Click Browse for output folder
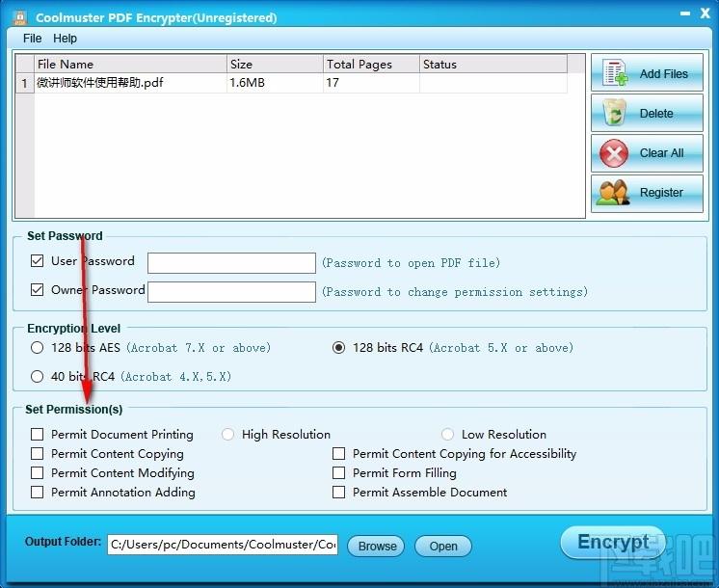 [x=376, y=546]
